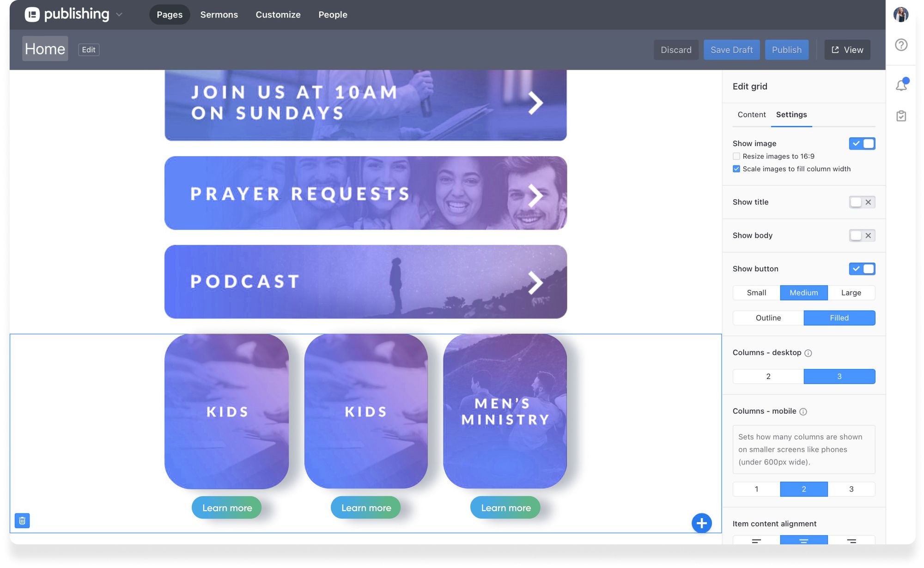Image resolution: width=924 pixels, height=568 pixels.
Task: Enable the Show title switch
Action: [x=862, y=202]
